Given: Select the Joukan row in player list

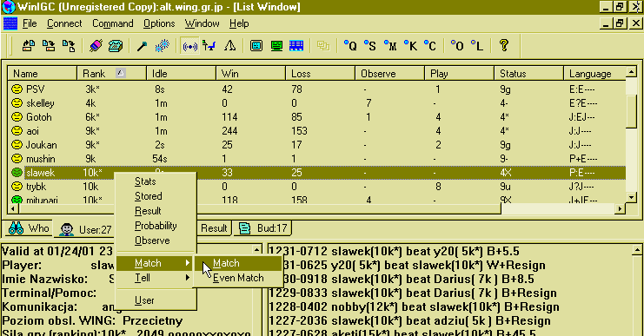Looking at the screenshot, I should tap(316, 145).
